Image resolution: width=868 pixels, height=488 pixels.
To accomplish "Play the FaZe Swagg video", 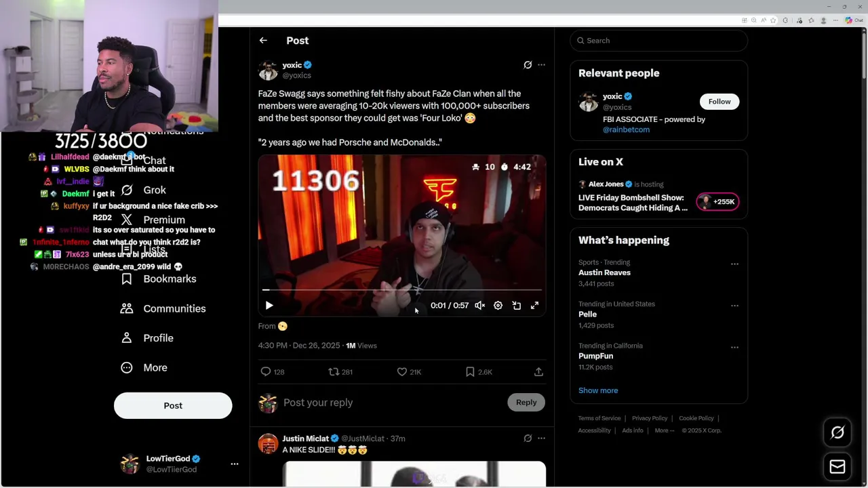I will (x=269, y=306).
